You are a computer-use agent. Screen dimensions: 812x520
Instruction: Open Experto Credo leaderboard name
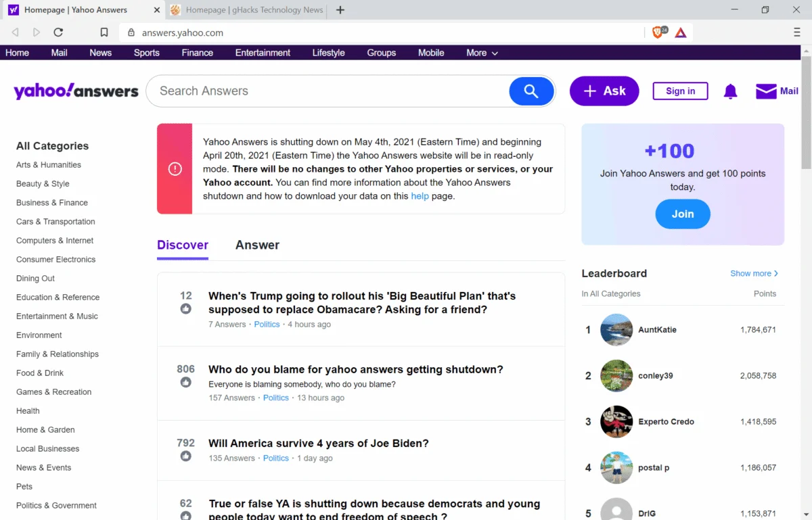(666, 422)
